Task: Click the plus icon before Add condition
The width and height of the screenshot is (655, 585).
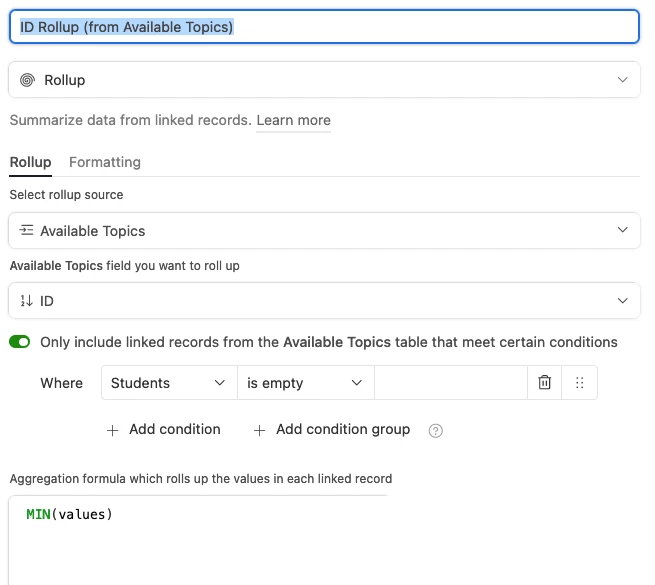Action: pos(112,430)
